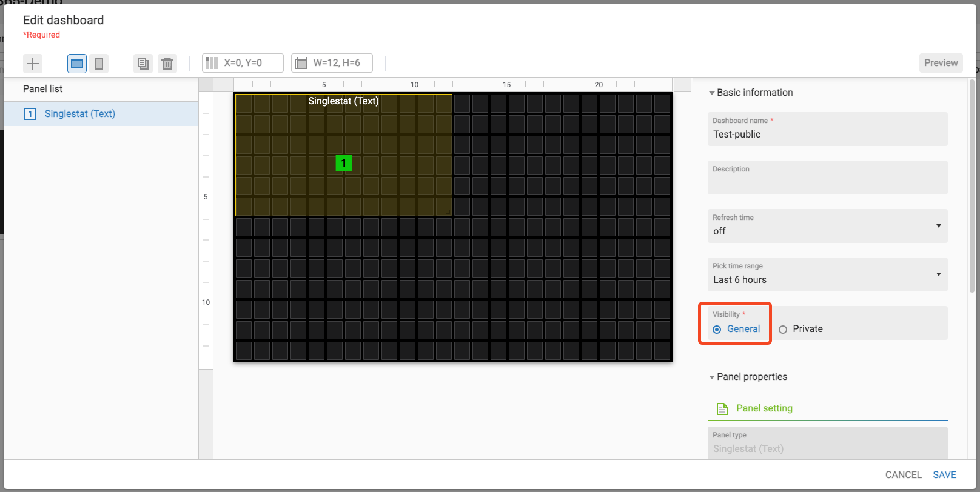The width and height of the screenshot is (980, 492).
Task: Select Private visibility option
Action: [x=783, y=330]
